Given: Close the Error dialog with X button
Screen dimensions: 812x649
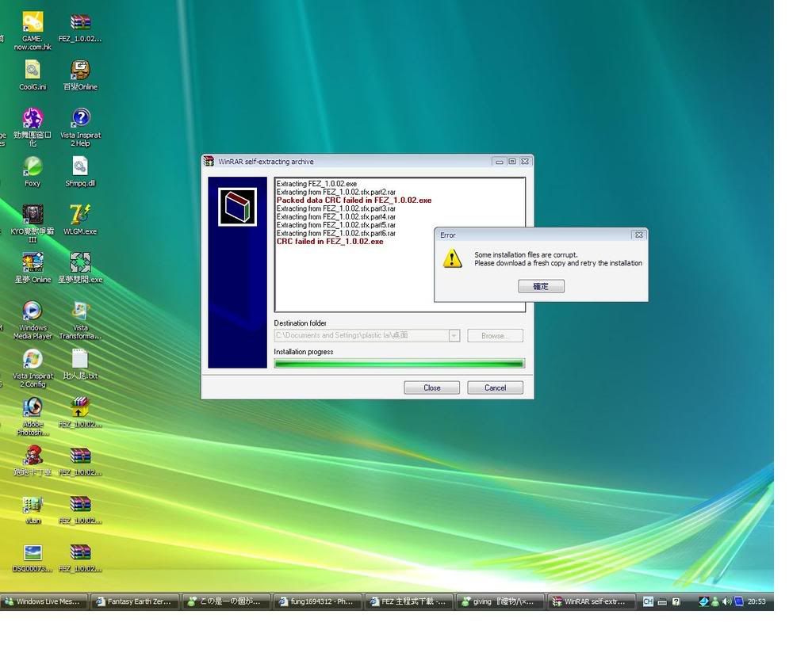Looking at the screenshot, I should pos(638,235).
